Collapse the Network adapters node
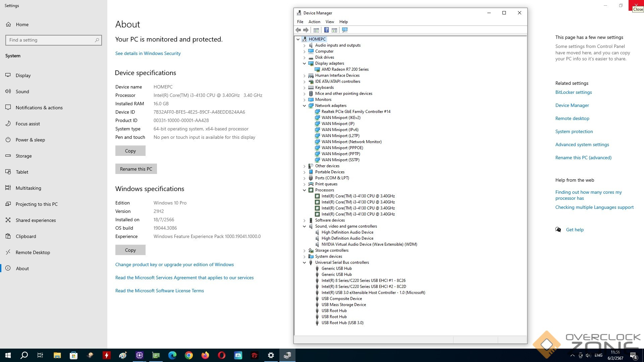This screenshot has height=362, width=644. 305,106
